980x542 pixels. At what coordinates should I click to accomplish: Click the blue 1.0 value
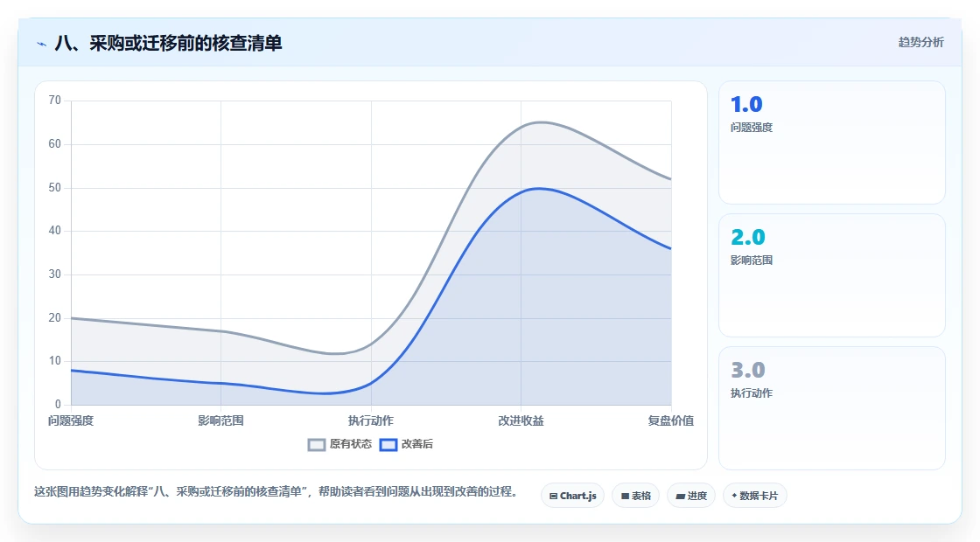(746, 104)
